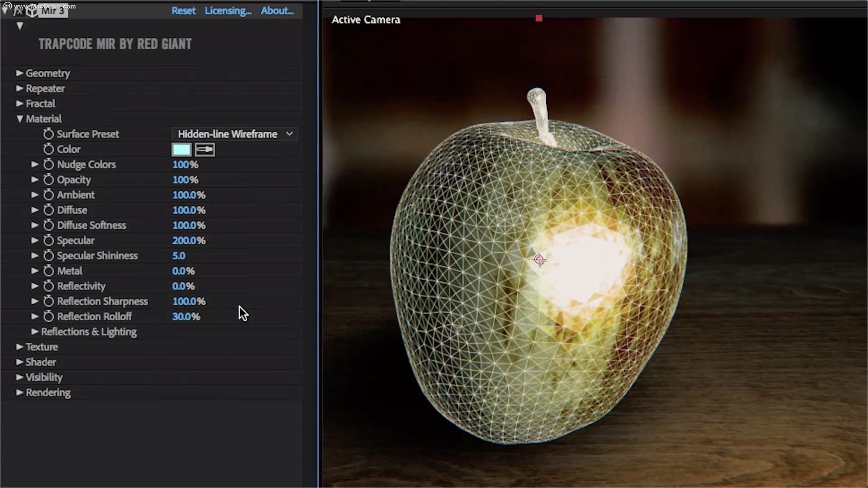Expand the Reflections & Lighting group
This screenshot has width=868, height=488.
click(35, 331)
